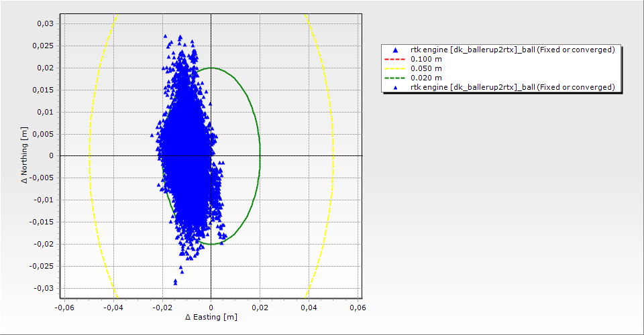Screen dimensions: 644x335
Task: Click the large blue triangle legend marker
Action: pyautogui.click(x=395, y=50)
